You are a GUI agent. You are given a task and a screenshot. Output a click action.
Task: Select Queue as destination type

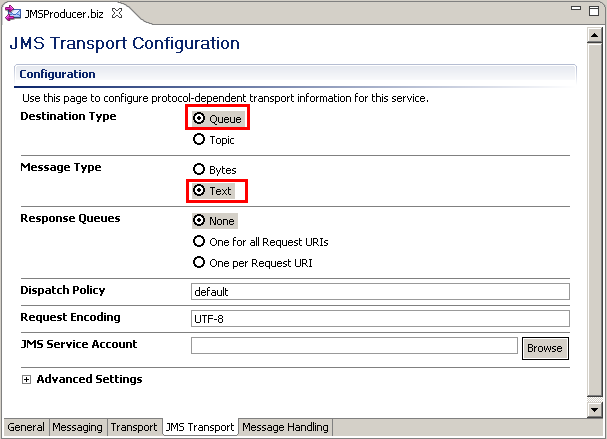(x=199, y=118)
